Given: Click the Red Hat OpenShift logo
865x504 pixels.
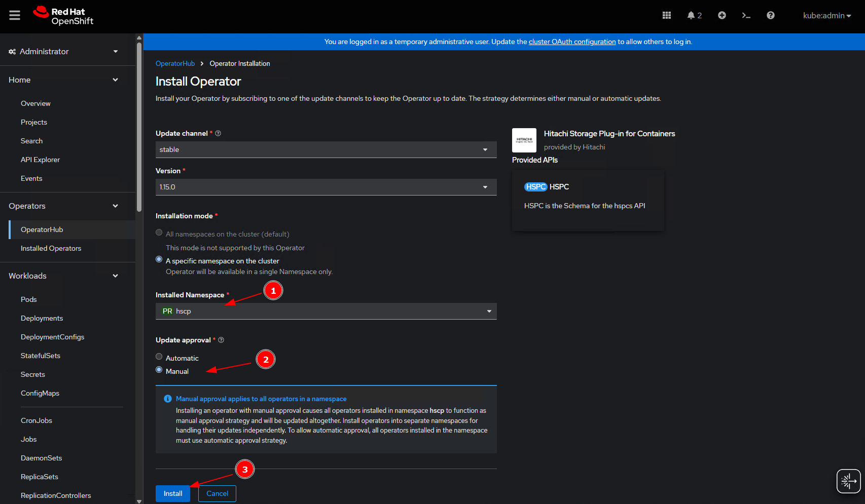Looking at the screenshot, I should [x=63, y=16].
